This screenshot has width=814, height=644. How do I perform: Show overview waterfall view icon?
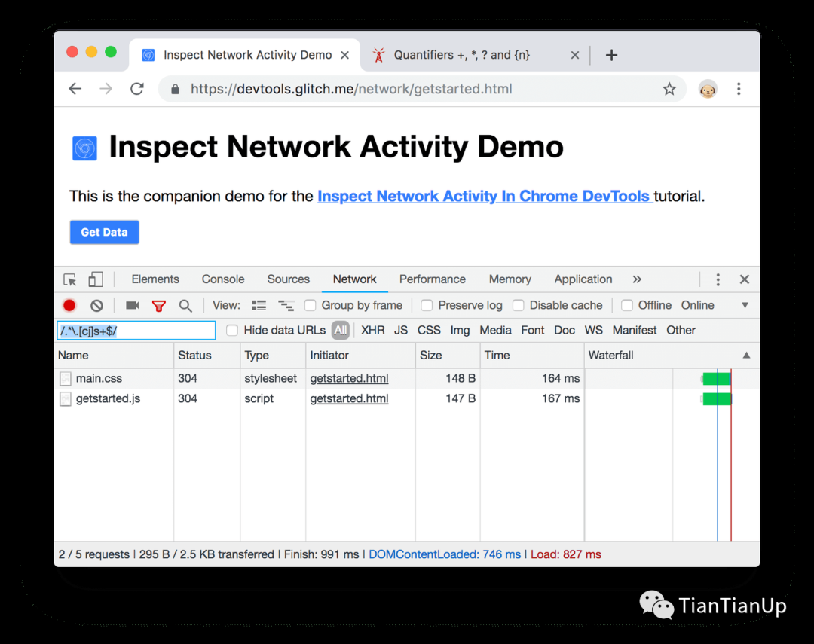(x=286, y=305)
